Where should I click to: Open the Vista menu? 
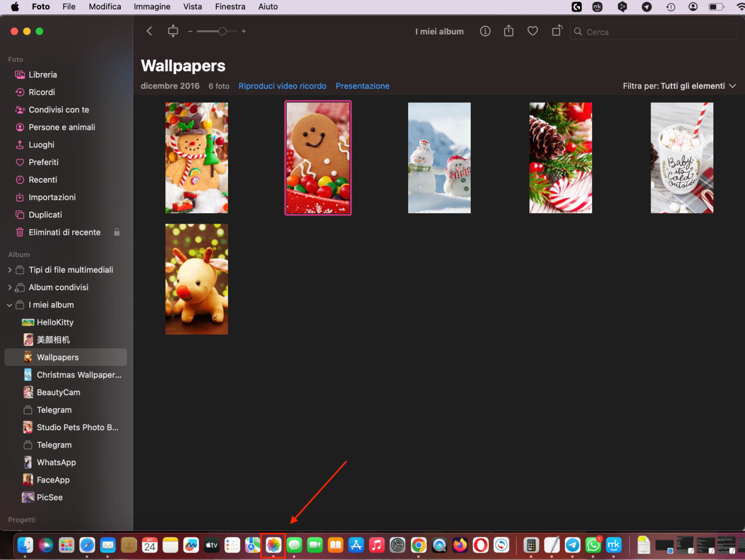(x=192, y=6)
